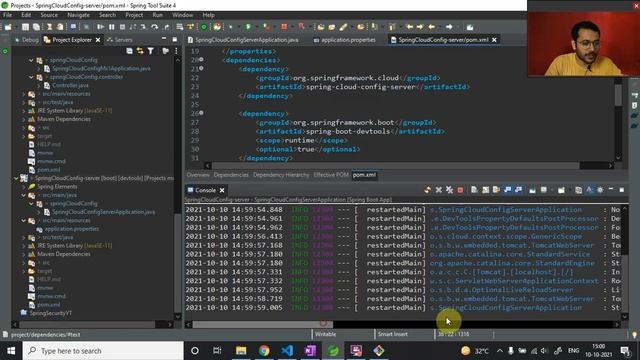Open the Overview tab of pom editor
Viewport: 640px width, 360px height.
198,175
